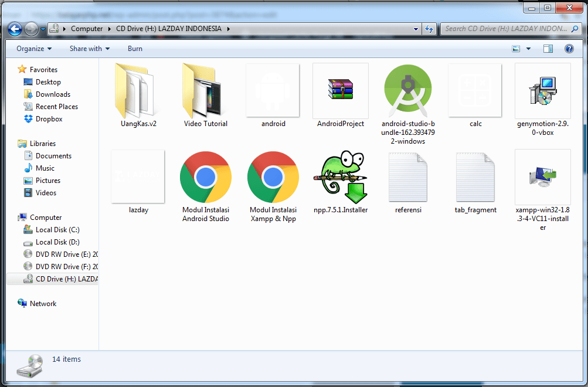Toggle the preview pane icon

(x=548, y=49)
